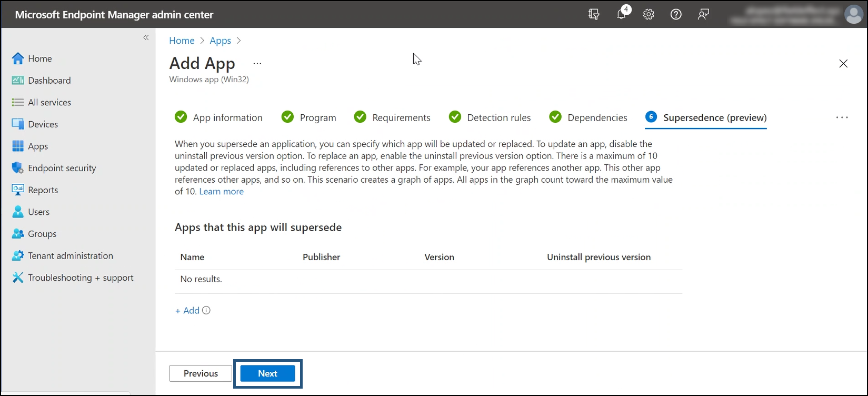Open the Home icon in sidebar
868x396 pixels.
click(x=18, y=58)
